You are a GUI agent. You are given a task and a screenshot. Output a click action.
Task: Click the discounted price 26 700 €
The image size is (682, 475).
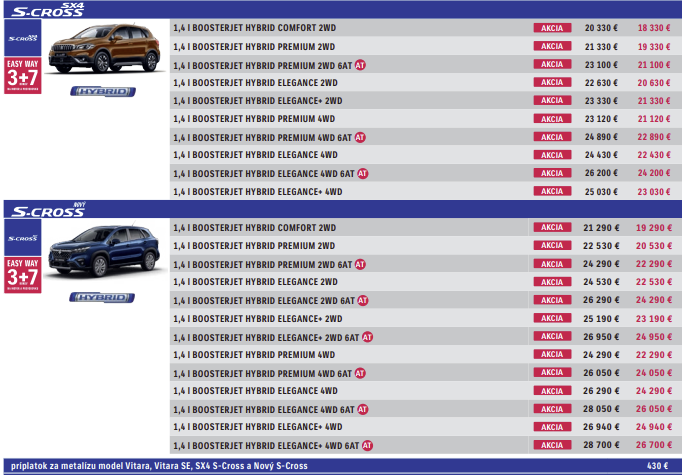coord(654,445)
